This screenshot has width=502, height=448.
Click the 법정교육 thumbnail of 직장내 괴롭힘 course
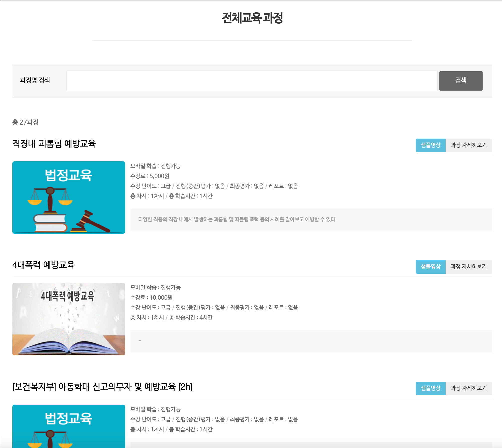(x=69, y=198)
